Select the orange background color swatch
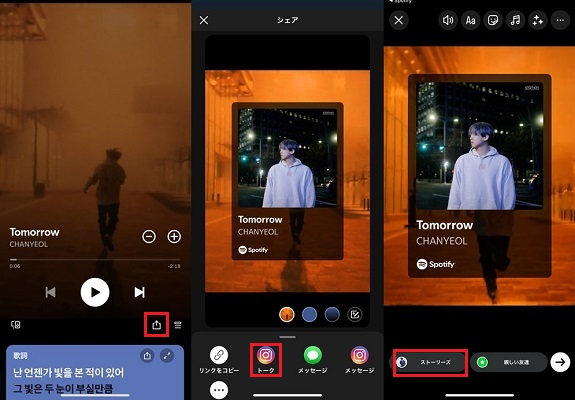 click(286, 315)
